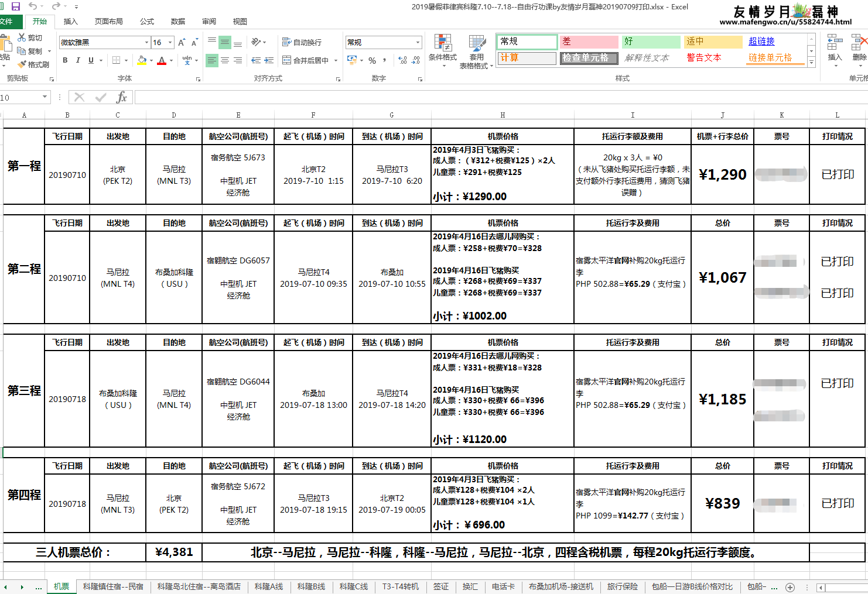Image resolution: width=868 pixels, height=594 pixels.
Task: Open the font name dropdown 微软雅黑
Action: coord(146,42)
